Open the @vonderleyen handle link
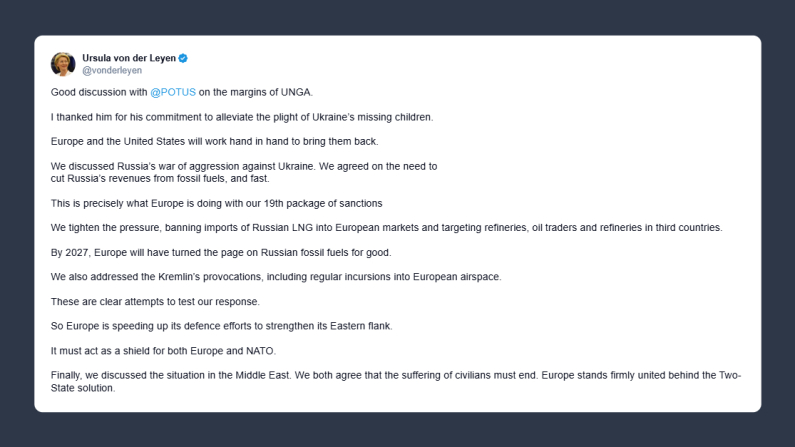The image size is (795, 447). pyautogui.click(x=111, y=71)
